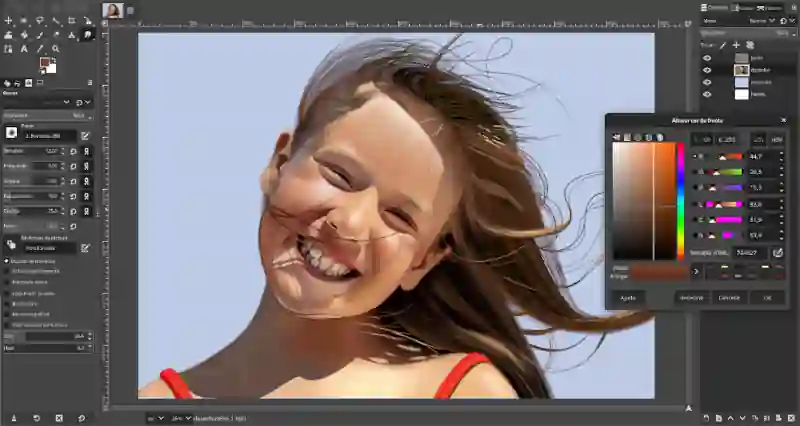Viewport: 800px width, 426px height.
Task: Click the edit brush icon beside brush name
Action: [86, 134]
